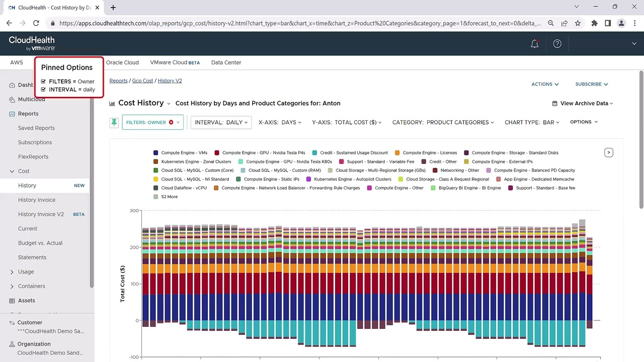This screenshot has height=362, width=644.
Task: Toggle browser side panel icon
Action: 608,23
